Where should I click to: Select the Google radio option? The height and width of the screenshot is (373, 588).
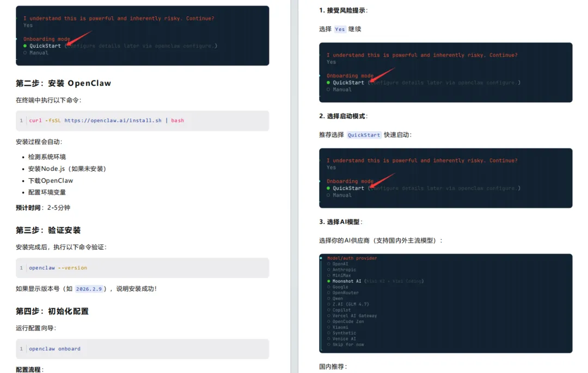click(x=338, y=287)
